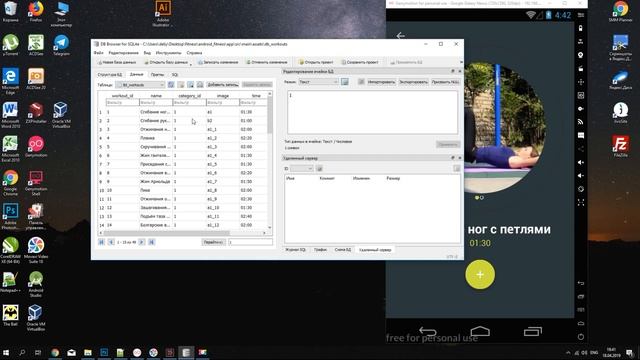Select the time cell '02:40'
The image size is (640, 360).
(x=253, y=216)
